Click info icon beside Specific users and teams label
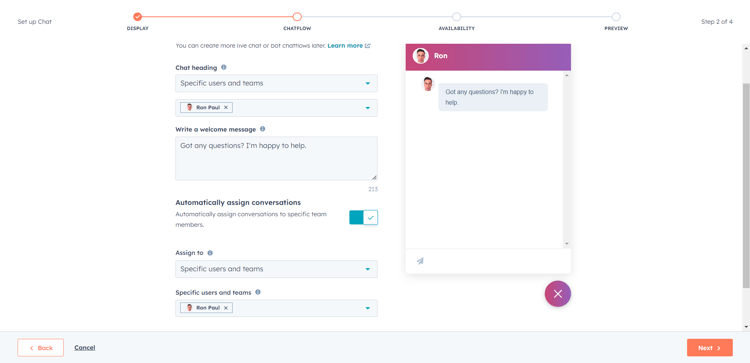The height and width of the screenshot is (363, 750). click(258, 292)
